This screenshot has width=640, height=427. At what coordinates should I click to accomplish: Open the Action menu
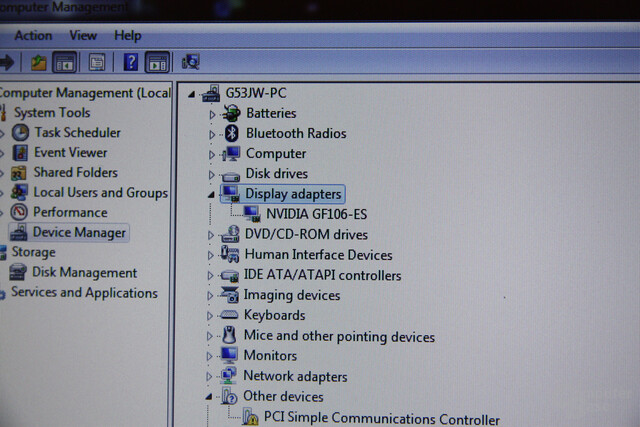point(33,36)
